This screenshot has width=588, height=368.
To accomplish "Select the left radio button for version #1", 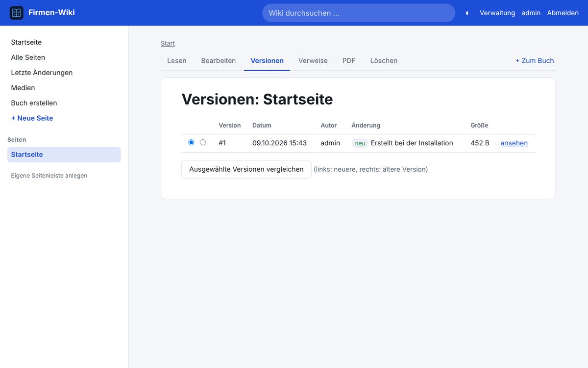I will click(x=191, y=142).
